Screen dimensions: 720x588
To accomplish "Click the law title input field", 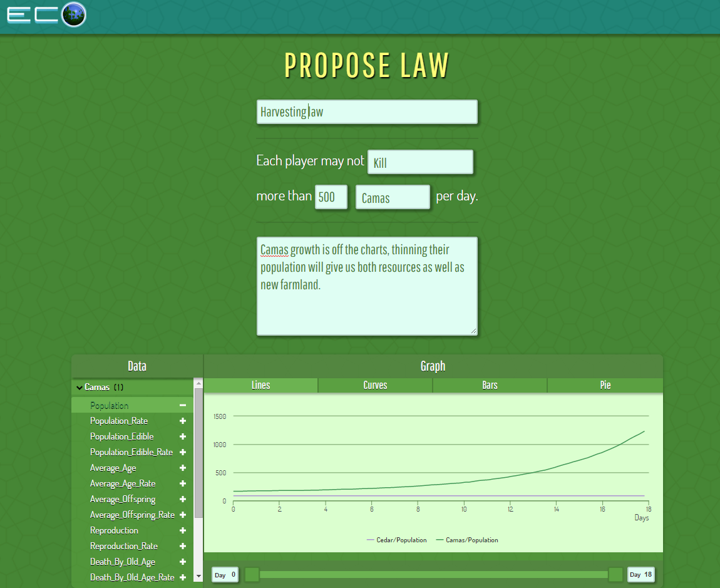I will point(367,112).
